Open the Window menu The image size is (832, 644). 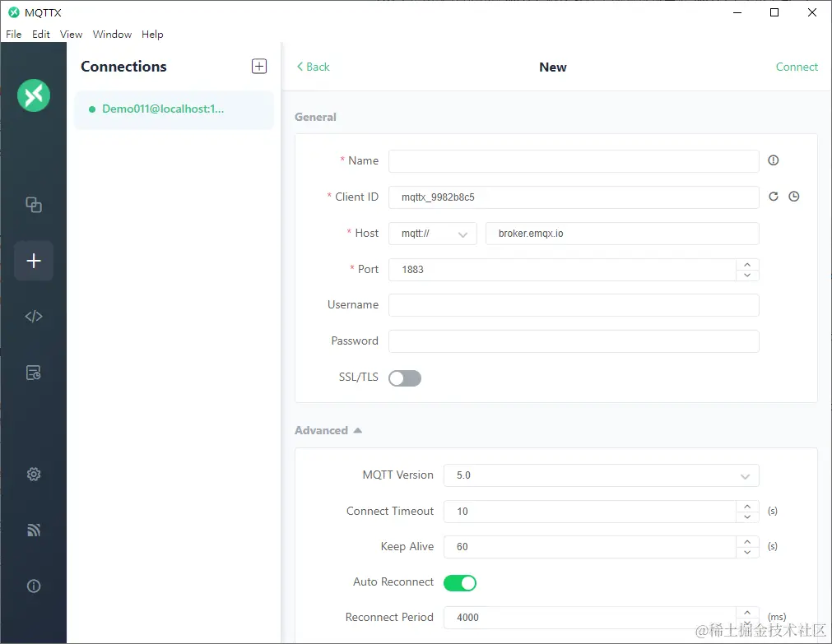(112, 34)
